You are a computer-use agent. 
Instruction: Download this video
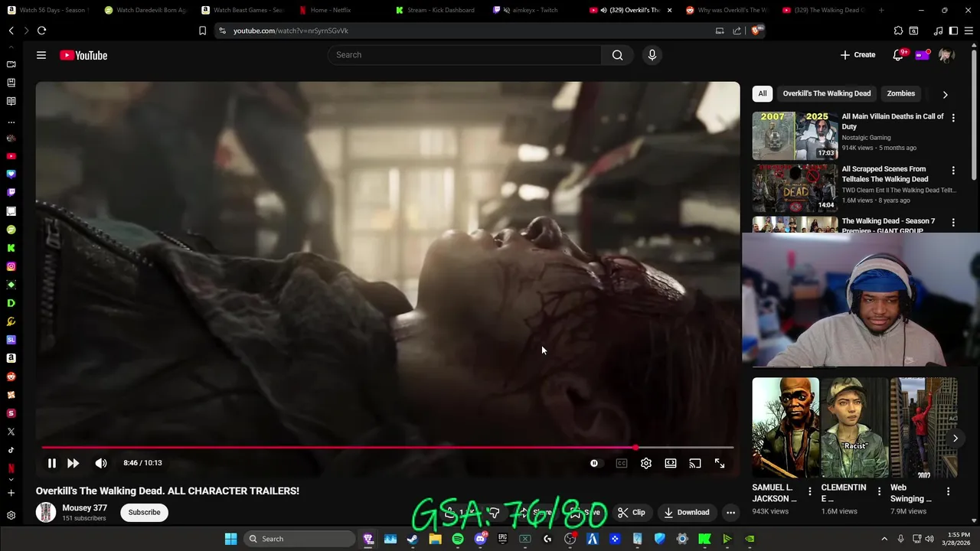point(687,513)
